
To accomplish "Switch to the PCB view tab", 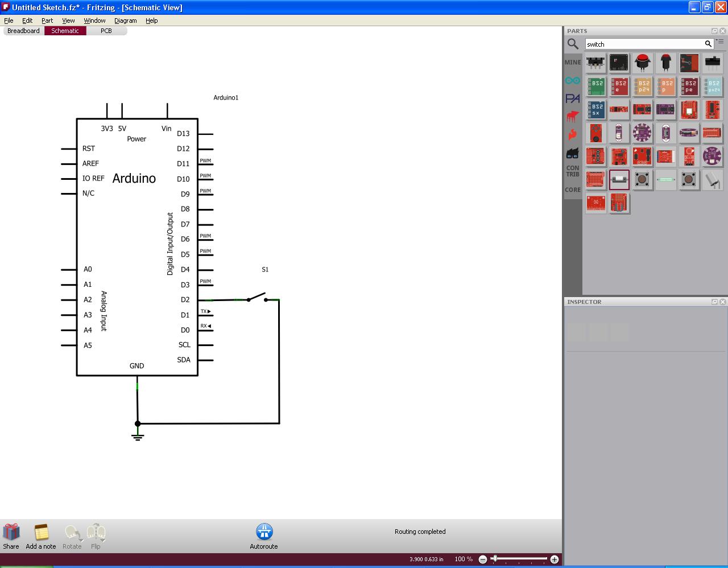I will tap(106, 31).
